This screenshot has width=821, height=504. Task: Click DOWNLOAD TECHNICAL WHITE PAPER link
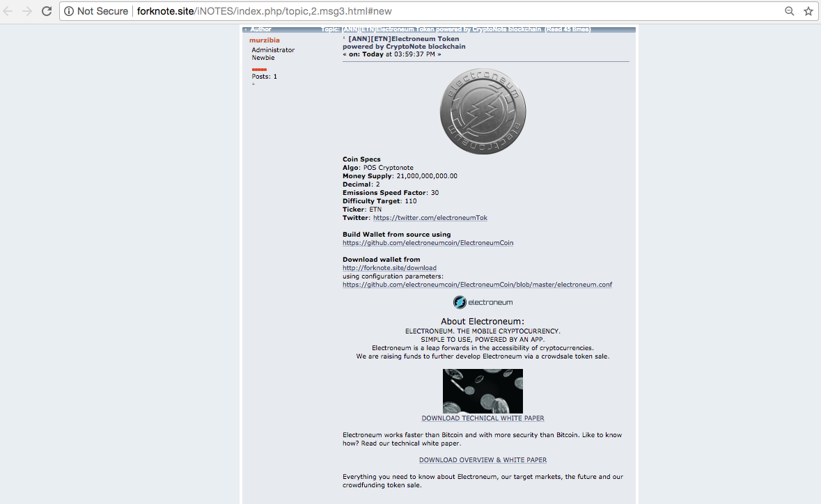[483, 418]
